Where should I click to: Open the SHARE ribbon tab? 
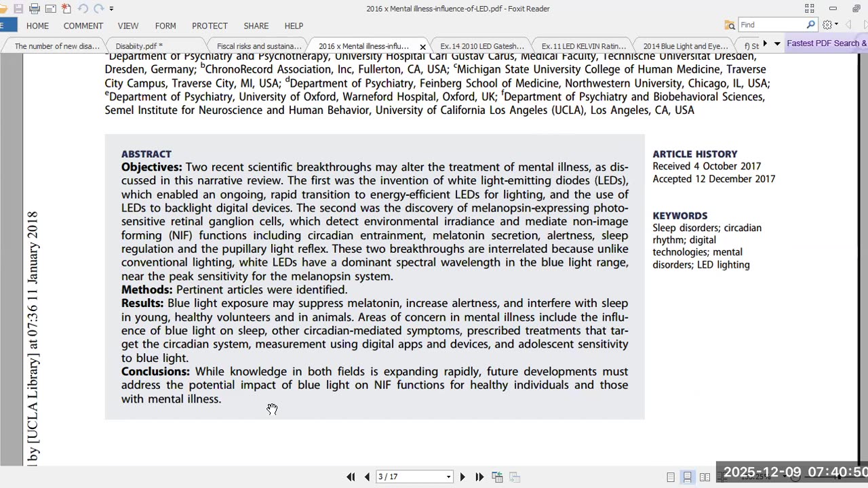(x=256, y=26)
